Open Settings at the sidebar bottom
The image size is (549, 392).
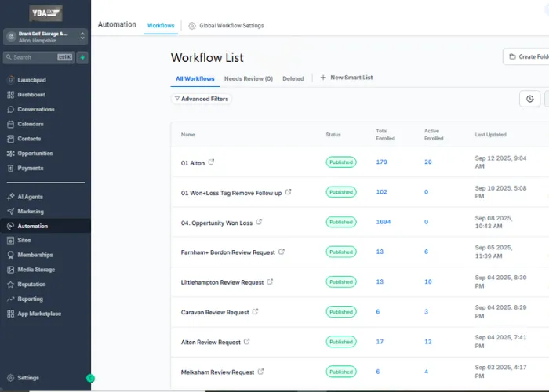[x=28, y=378]
